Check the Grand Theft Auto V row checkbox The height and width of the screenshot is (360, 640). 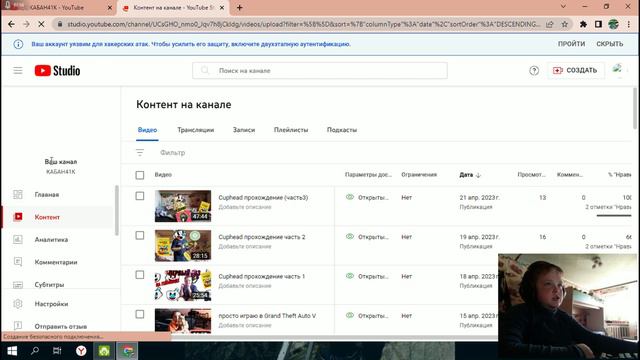coord(140,314)
